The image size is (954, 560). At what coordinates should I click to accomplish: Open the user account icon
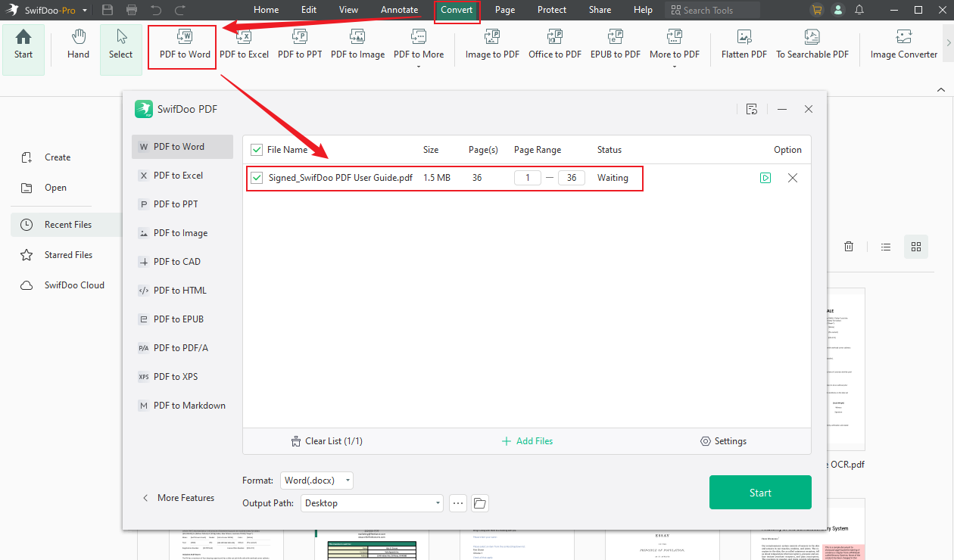pyautogui.click(x=837, y=10)
